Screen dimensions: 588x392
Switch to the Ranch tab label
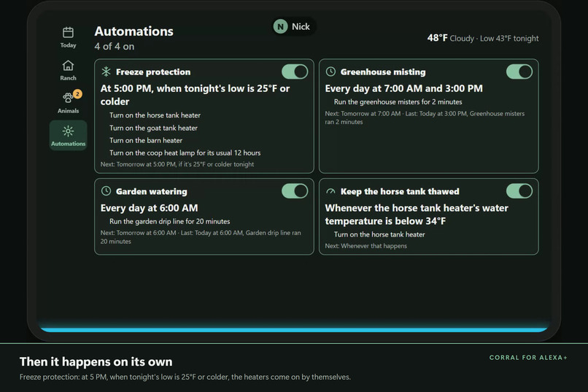click(68, 78)
